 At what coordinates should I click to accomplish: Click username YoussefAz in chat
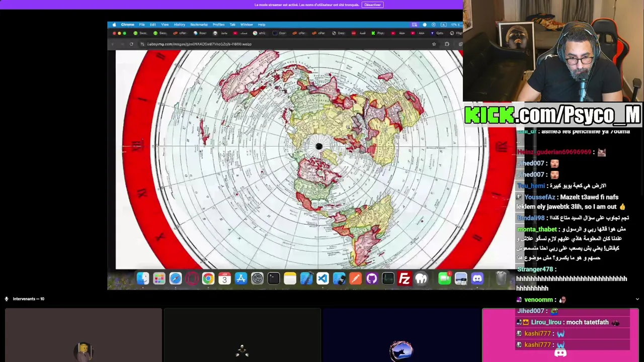[x=539, y=197]
